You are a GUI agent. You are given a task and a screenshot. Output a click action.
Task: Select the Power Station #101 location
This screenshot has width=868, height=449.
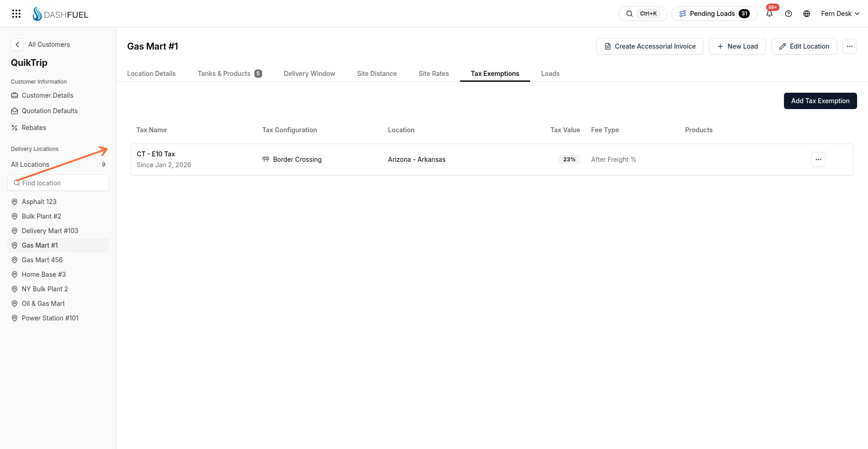[58, 318]
